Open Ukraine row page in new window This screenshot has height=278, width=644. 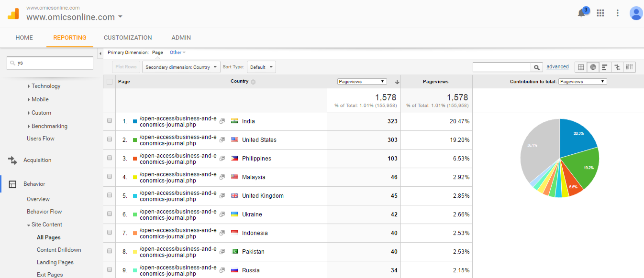pos(222,214)
